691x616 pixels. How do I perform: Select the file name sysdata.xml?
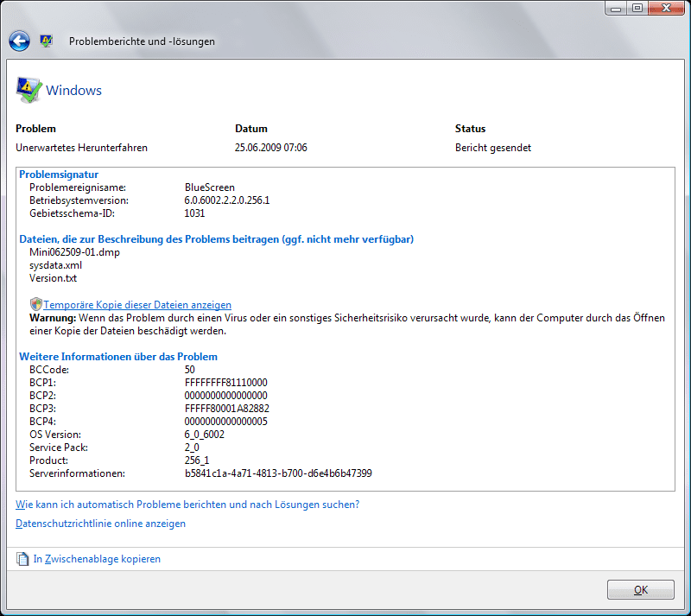coord(55,265)
